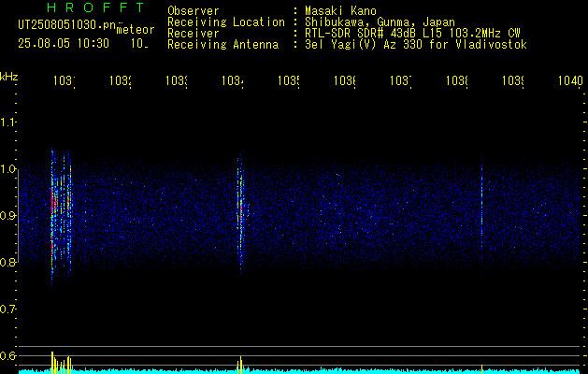Click 'Shibukawa, Gunma, Japan' text

[380, 22]
